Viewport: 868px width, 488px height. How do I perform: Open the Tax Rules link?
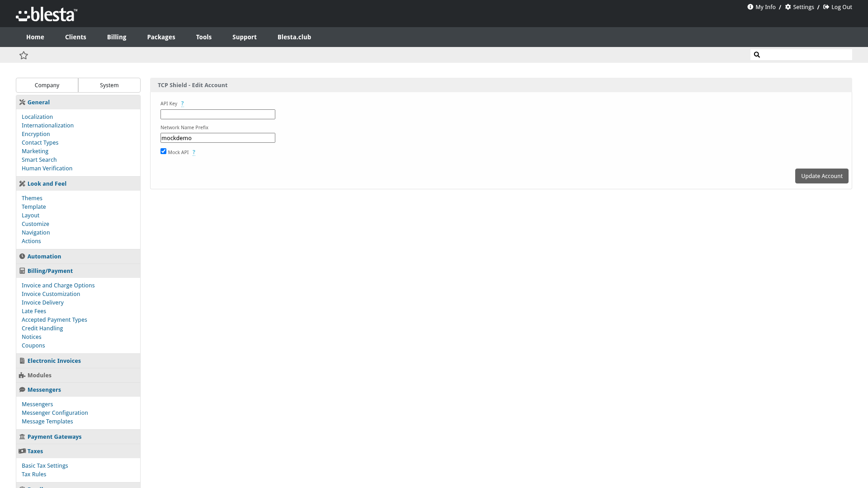(34, 474)
